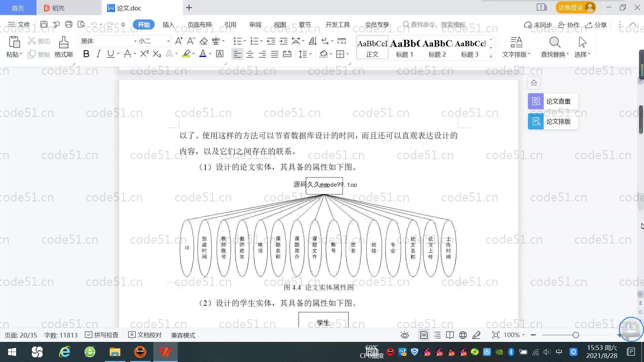This screenshot has height=362, width=644.
Task: Click the Paste clipboard icon
Action: pos(14,43)
